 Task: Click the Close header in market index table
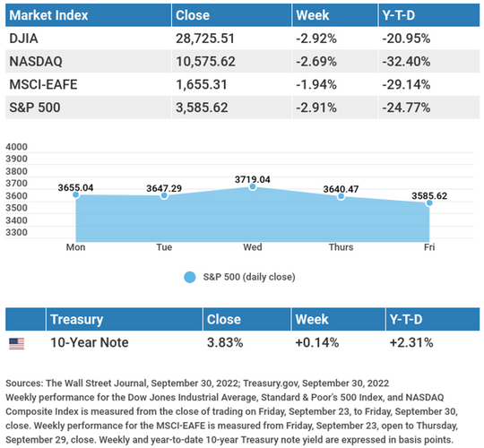click(x=193, y=15)
